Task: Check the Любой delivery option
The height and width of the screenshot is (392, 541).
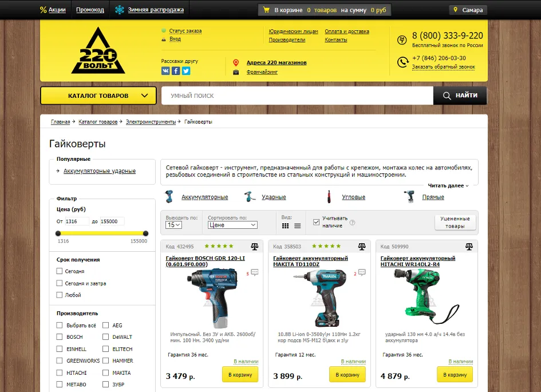Action: point(60,295)
